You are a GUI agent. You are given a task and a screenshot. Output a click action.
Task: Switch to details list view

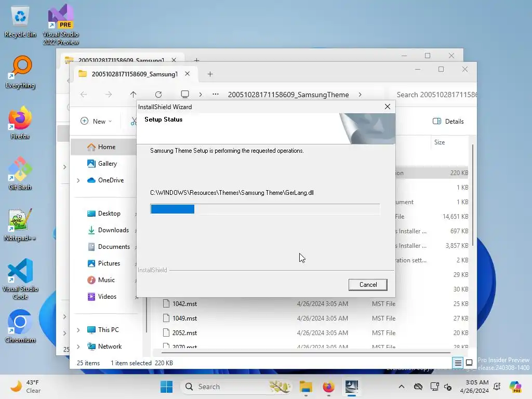458,363
